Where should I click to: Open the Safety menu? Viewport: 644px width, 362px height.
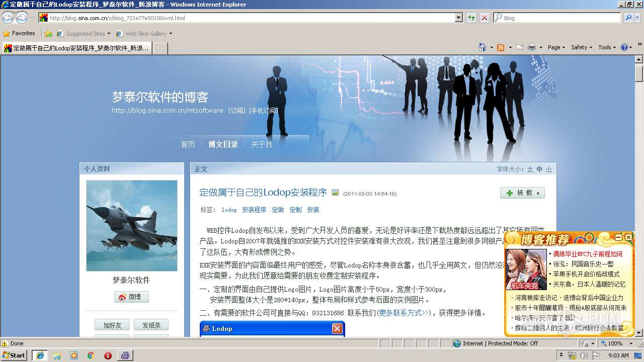tap(582, 47)
